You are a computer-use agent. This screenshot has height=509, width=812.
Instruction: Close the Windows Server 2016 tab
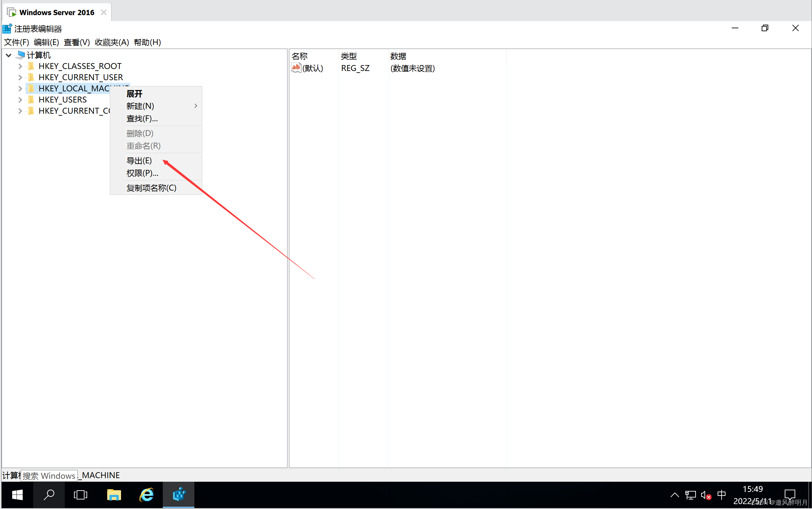104,12
